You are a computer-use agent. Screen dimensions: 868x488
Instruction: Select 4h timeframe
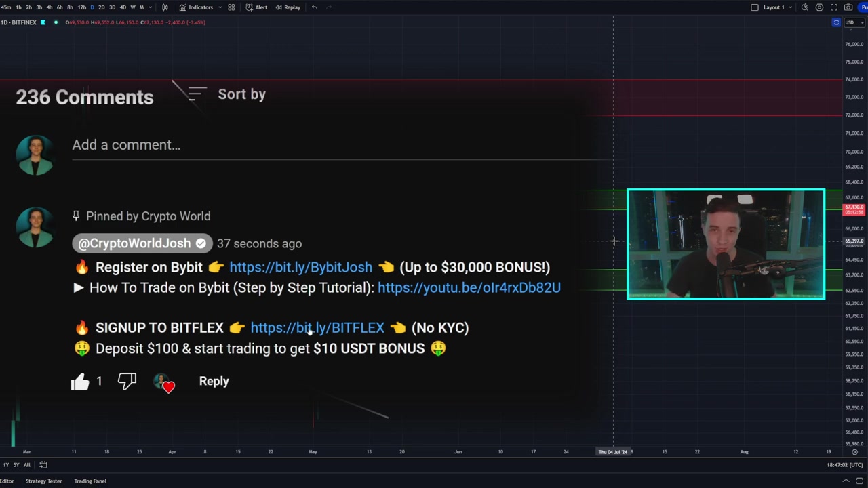(50, 7)
